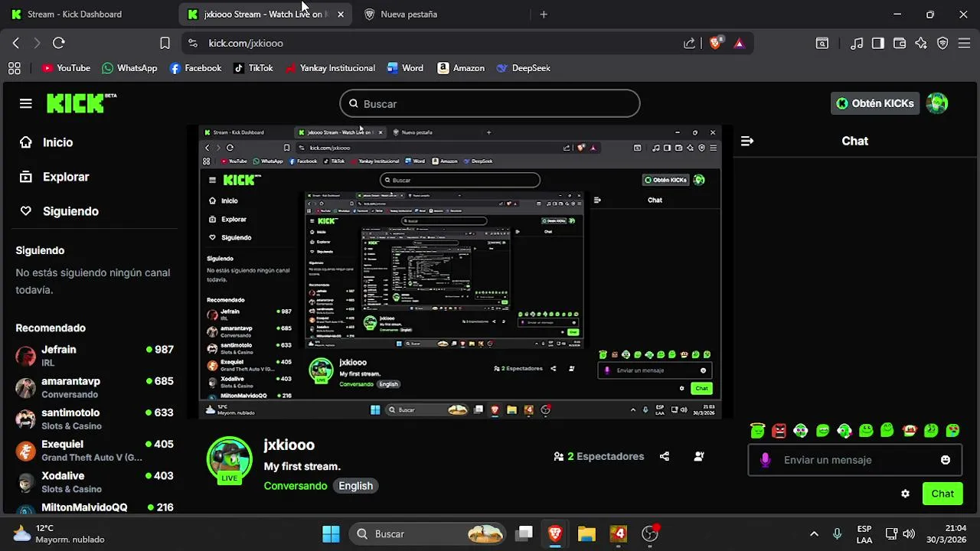Open Xodalive recommended channel
This screenshot has height=551, width=980.
click(x=95, y=482)
